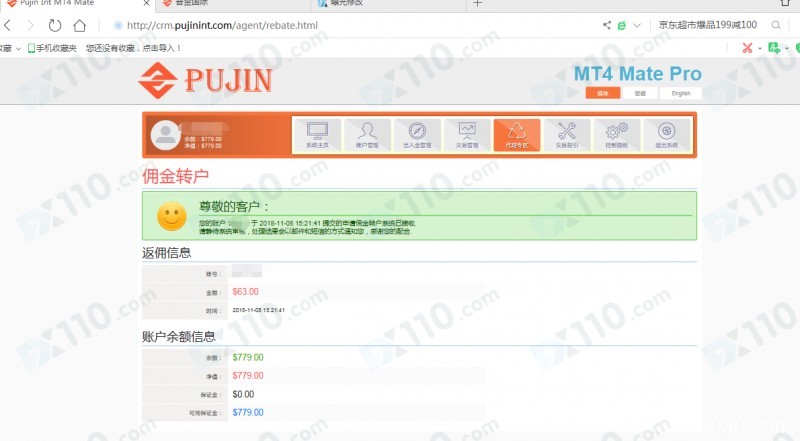Click the 佣金转户 page heading
This screenshot has width=800, height=441.
176,176
